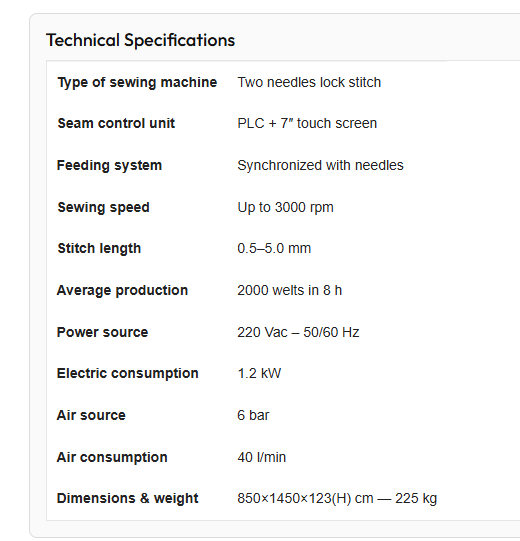Select the Sewing speed label
Screen dimensions: 520x541
pyautogui.click(x=104, y=207)
